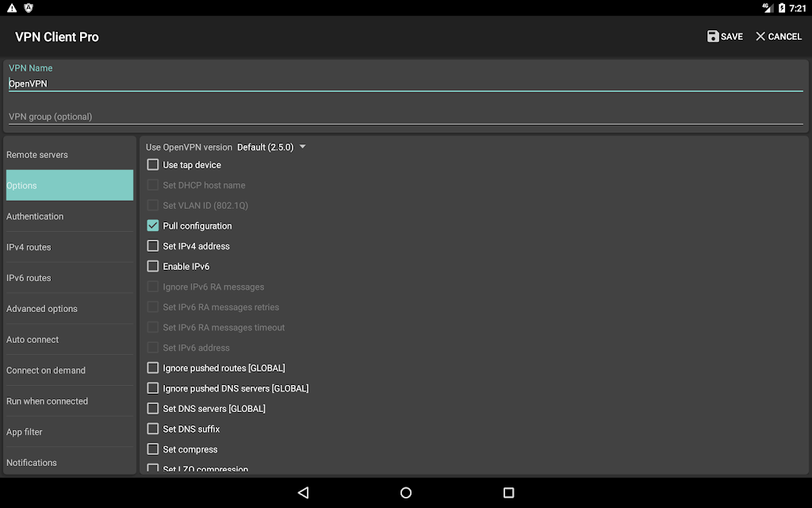Screen dimensions: 812x508
Task: Tap the warning triangle status icon
Action: coord(12,8)
